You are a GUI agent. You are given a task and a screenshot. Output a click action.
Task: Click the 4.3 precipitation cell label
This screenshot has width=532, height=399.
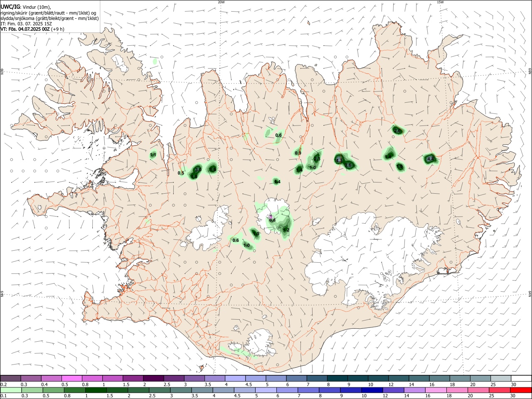[339, 160]
